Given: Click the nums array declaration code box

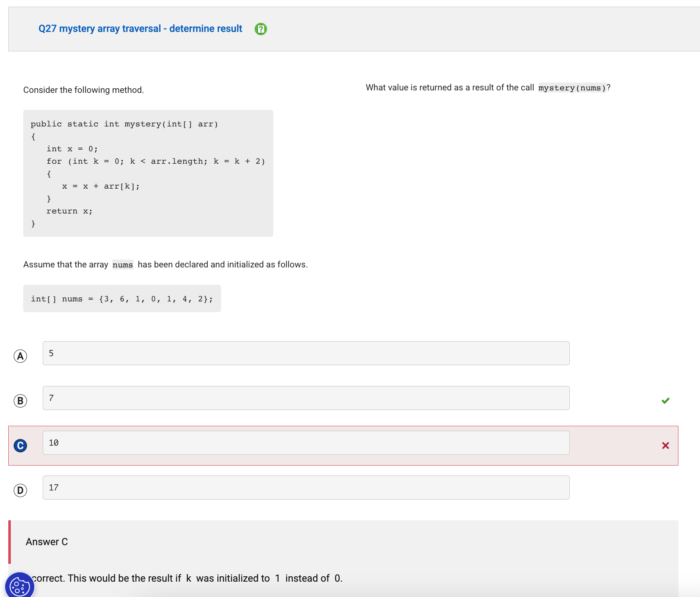Looking at the screenshot, I should tap(122, 298).
